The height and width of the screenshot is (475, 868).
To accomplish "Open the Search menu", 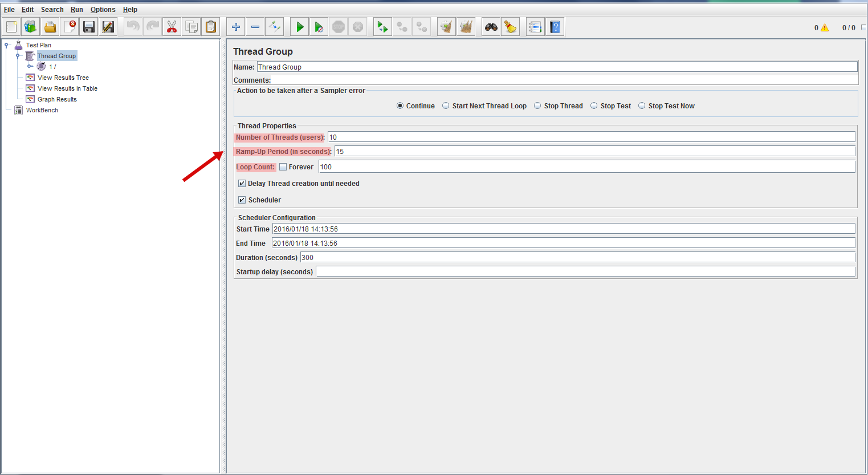I will pyautogui.click(x=52, y=10).
